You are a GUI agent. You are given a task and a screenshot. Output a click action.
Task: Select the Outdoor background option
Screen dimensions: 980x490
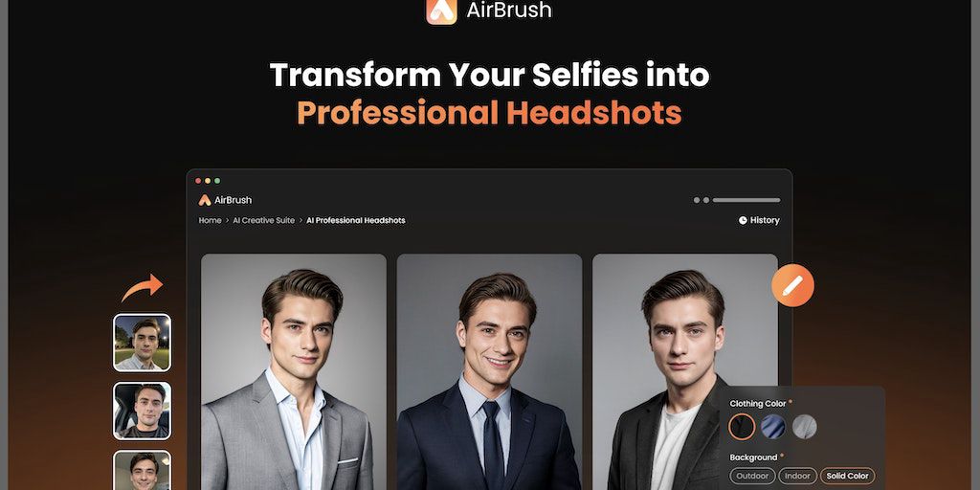752,476
